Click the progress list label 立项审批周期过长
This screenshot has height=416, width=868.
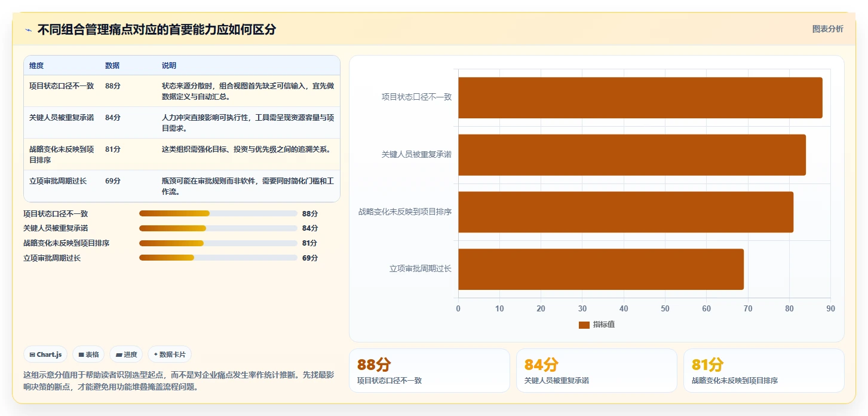coord(52,258)
